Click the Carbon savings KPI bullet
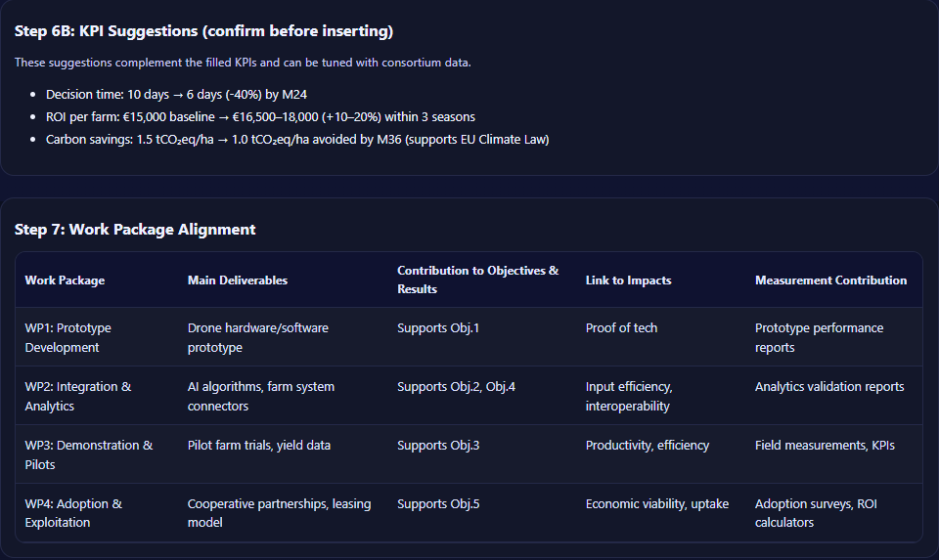Screen dimensions: 939x560 click(x=297, y=140)
